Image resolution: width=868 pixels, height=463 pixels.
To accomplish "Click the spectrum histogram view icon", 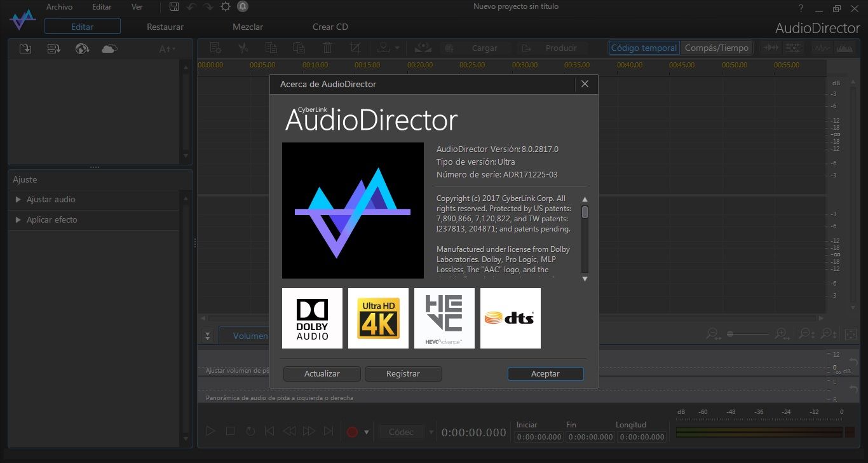I will pos(844,48).
